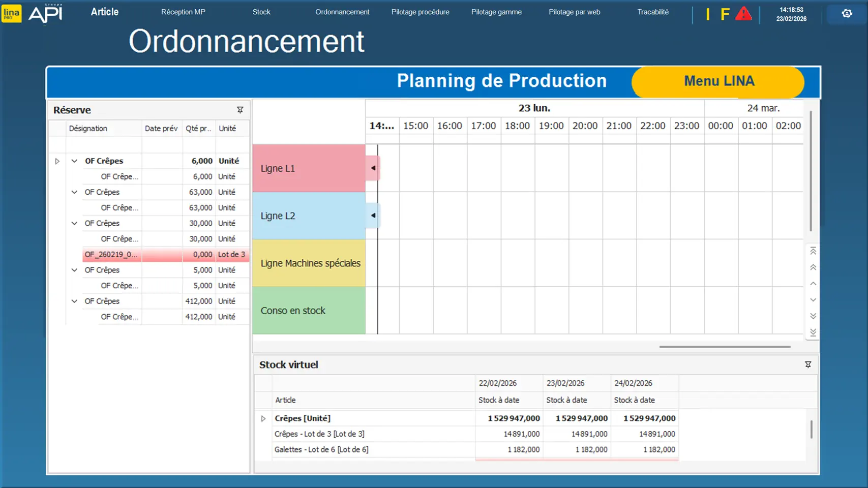Open the user settings gear icon
Screen dimensions: 868x488
click(847, 14)
